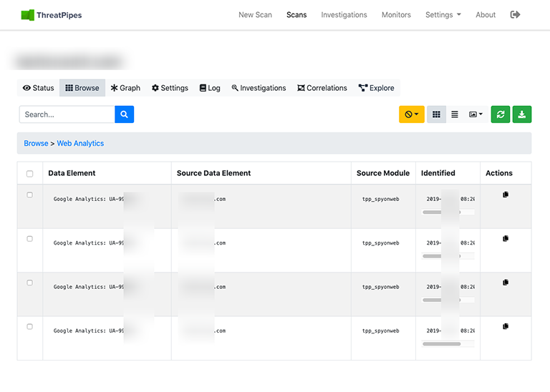Click copy icon in first row
Viewport: 550px width, 392px height.
(x=506, y=195)
